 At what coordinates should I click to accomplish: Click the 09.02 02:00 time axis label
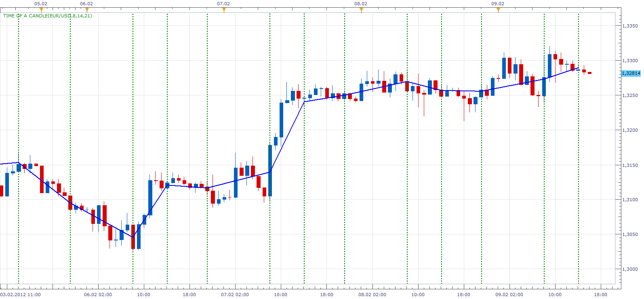pos(509,295)
